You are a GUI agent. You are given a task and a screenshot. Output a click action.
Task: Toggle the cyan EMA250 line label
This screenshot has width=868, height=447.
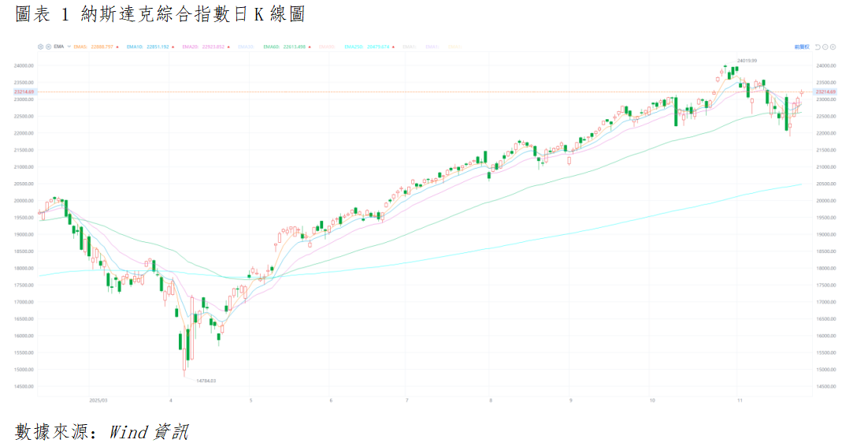click(354, 47)
